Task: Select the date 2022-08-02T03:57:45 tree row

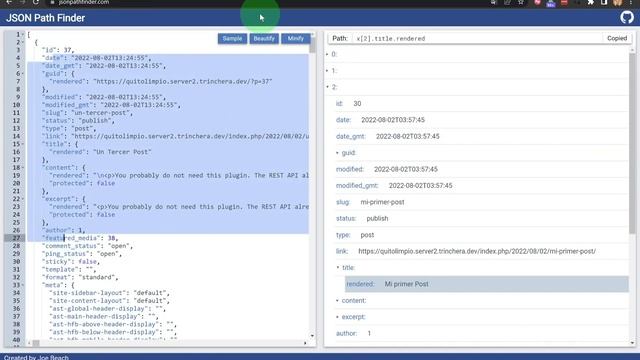Action: pyautogui.click(x=482, y=120)
